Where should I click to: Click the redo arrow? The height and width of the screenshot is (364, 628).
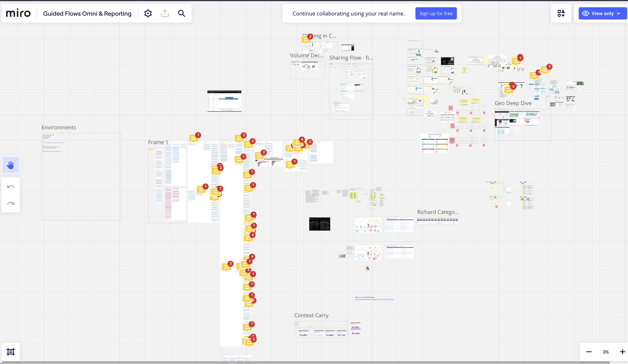[x=11, y=203]
